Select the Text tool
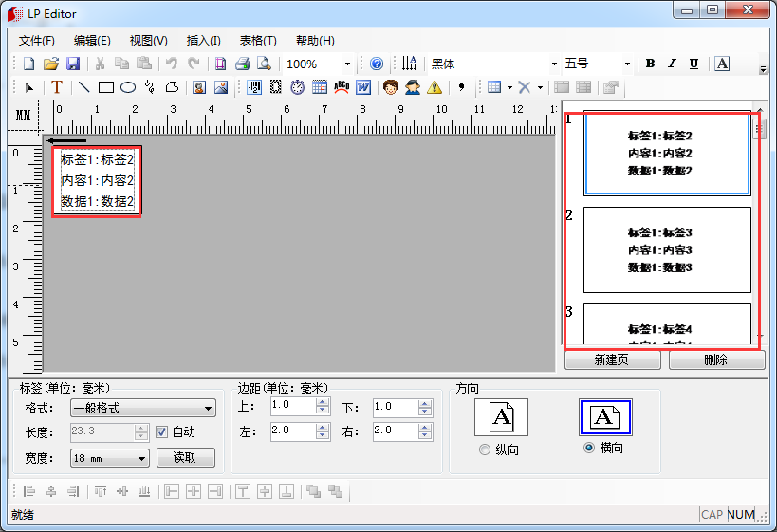 pos(56,87)
